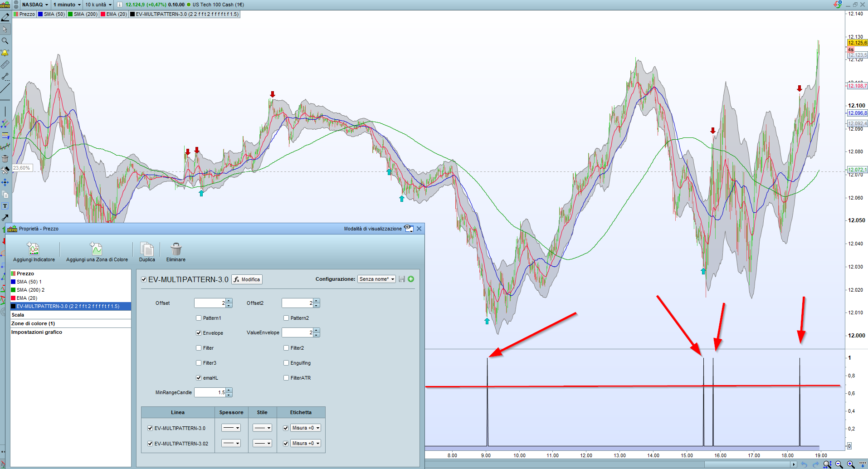Screen dimensions: 868x469
Task: Enable the Filter checkbox
Action: tap(199, 348)
